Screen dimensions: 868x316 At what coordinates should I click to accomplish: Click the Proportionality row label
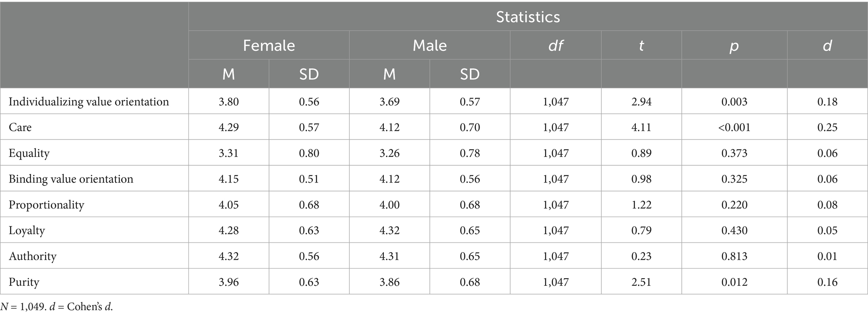point(47,205)
